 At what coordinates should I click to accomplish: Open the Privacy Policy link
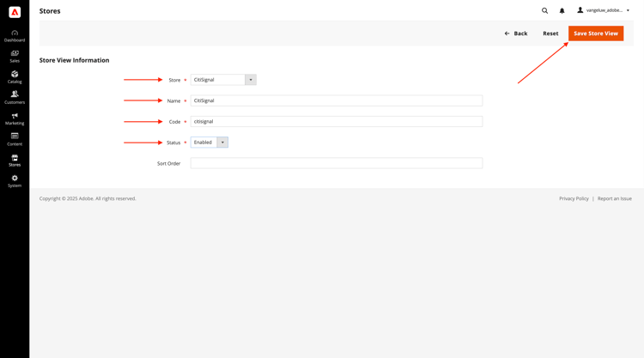point(574,198)
